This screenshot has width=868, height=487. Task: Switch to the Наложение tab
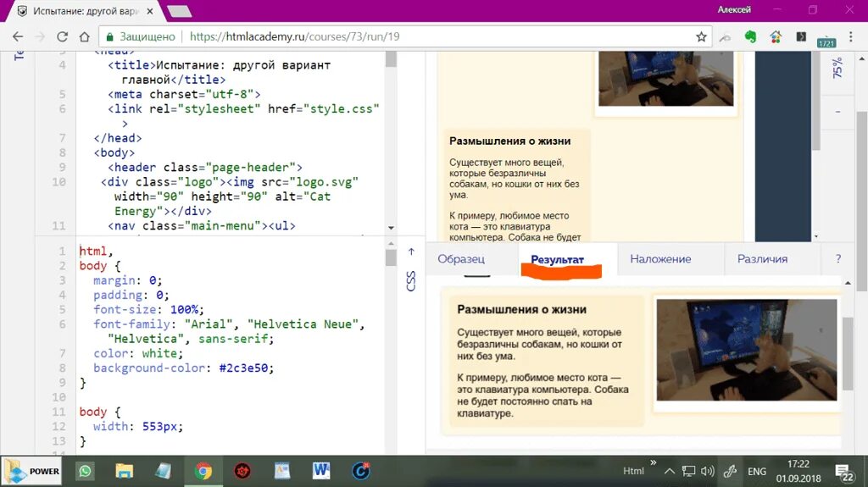(x=660, y=259)
